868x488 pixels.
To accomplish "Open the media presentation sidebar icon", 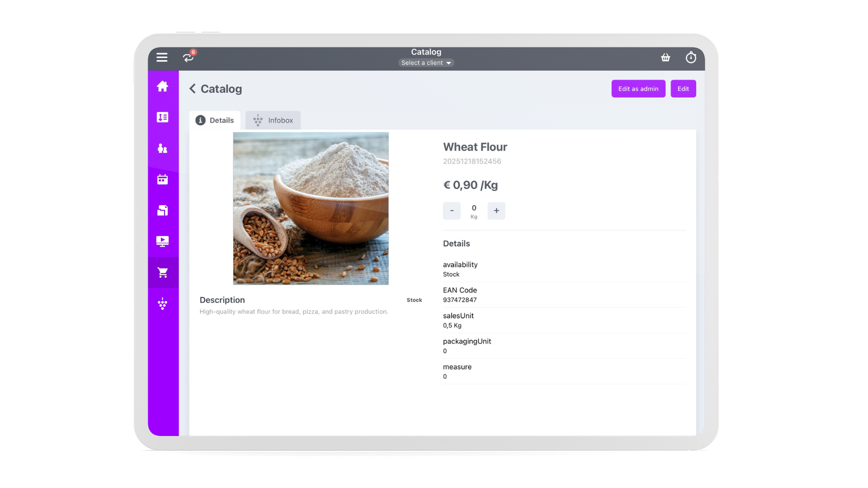I will pos(163,241).
